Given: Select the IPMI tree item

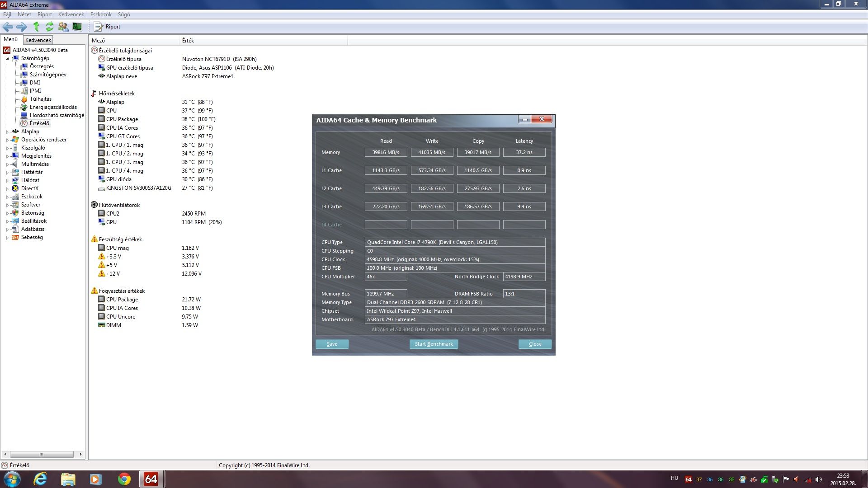Looking at the screenshot, I should pos(35,91).
